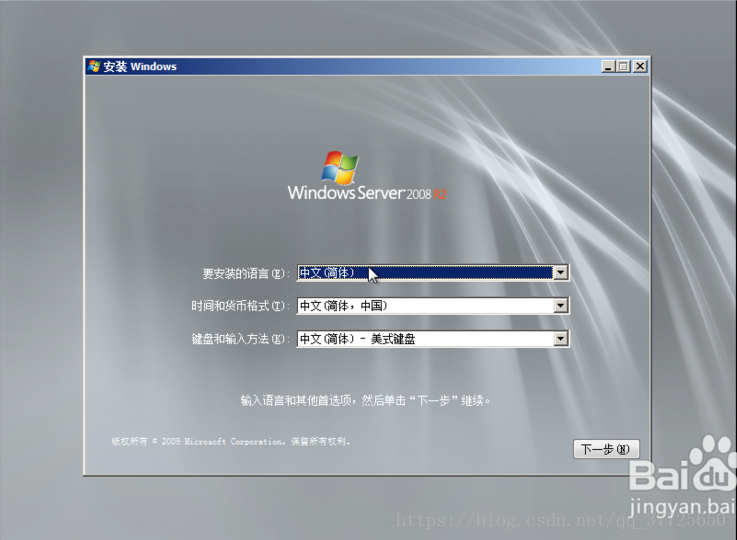The image size is (737, 540).
Task: Click the 版权所有 2009 Microsoft copyright text
Action: point(230,441)
